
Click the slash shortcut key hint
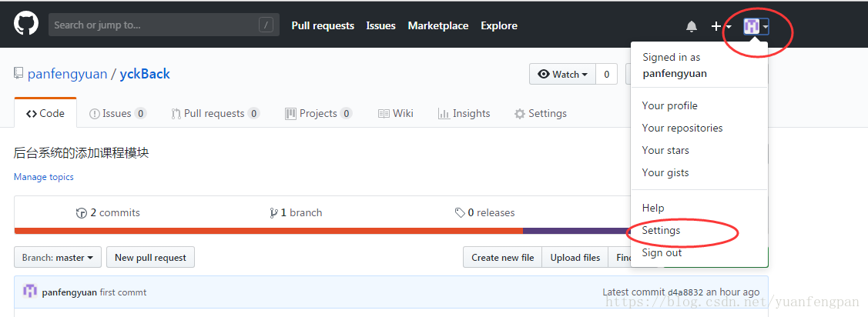(x=266, y=25)
